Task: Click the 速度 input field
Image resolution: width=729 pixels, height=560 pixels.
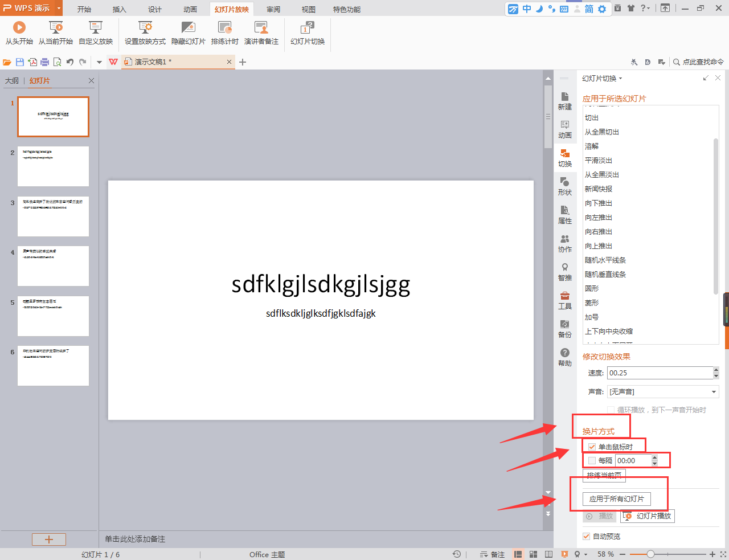Action: click(x=660, y=373)
